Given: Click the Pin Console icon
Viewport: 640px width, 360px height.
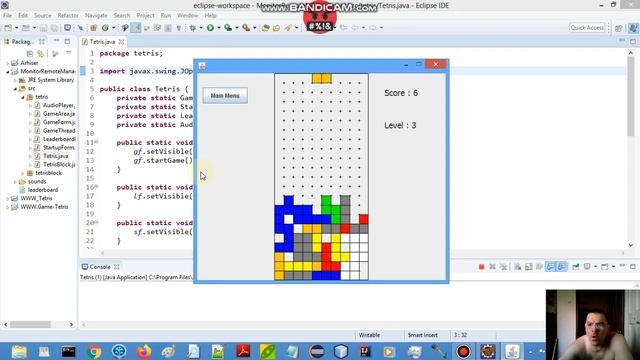Looking at the screenshot, I should click(576, 267).
